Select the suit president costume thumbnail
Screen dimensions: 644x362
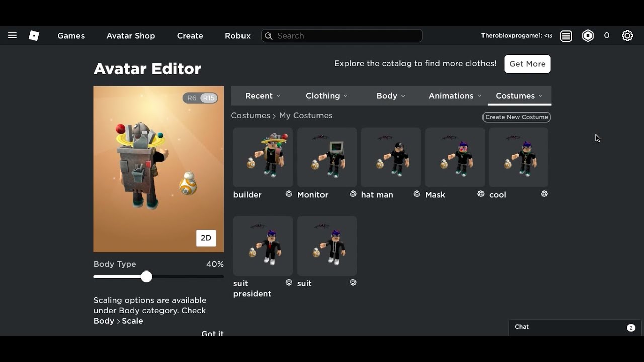tap(263, 246)
